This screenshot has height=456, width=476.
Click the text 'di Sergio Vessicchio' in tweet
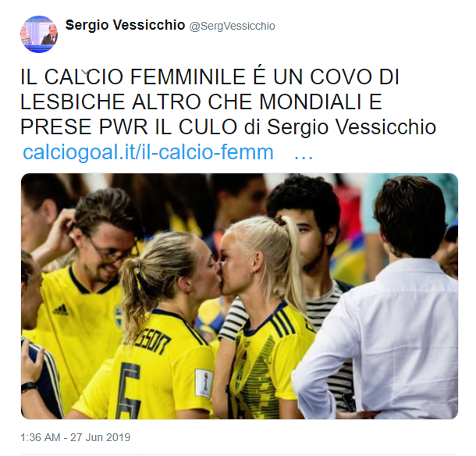pyautogui.click(x=340, y=126)
